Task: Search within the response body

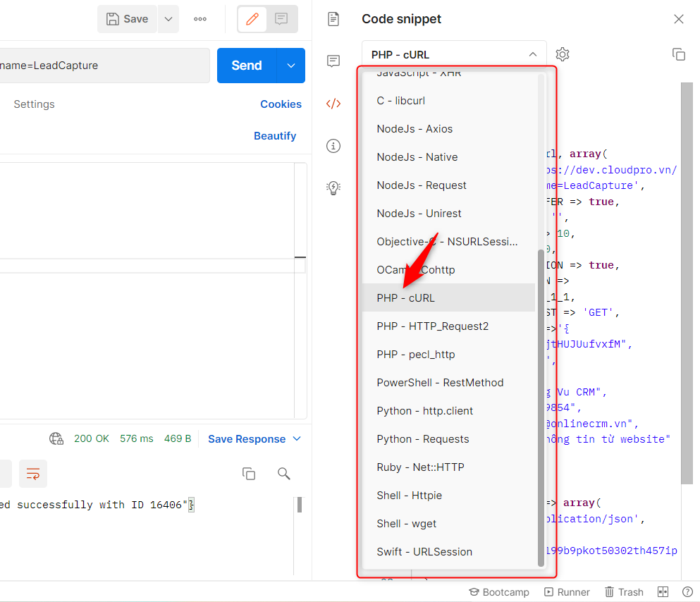Action: point(284,474)
